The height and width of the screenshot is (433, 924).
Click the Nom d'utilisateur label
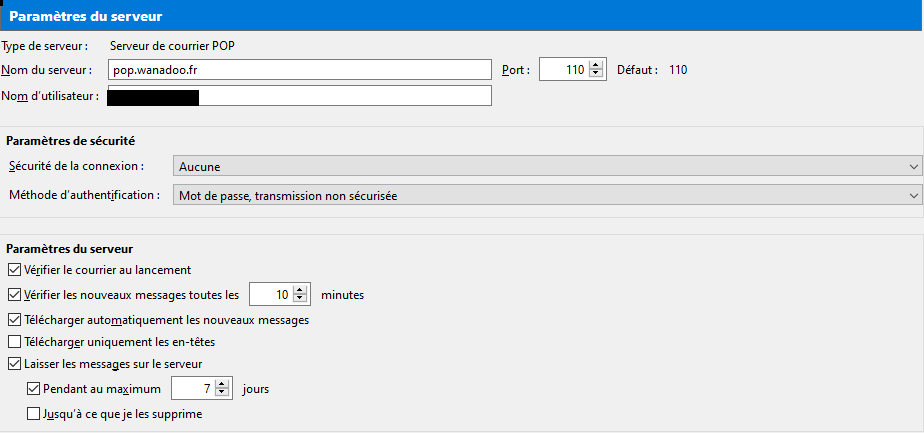(50, 96)
